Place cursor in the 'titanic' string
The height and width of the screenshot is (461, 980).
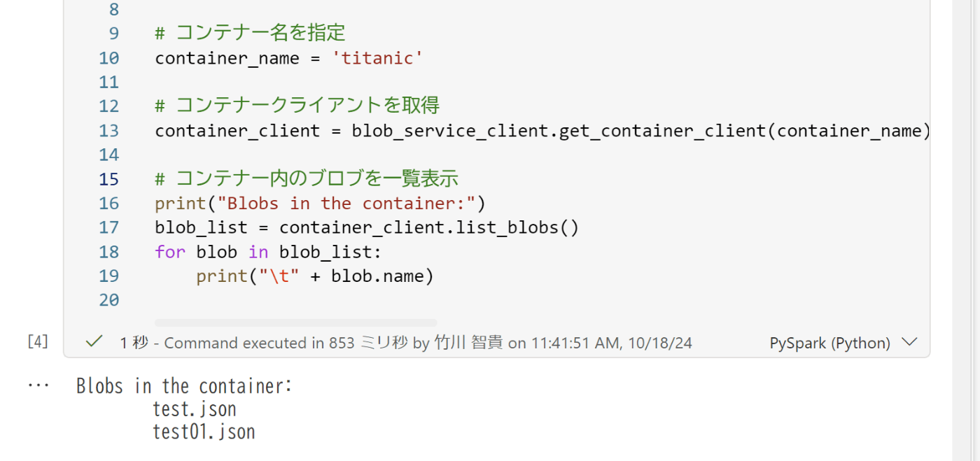tap(377, 58)
